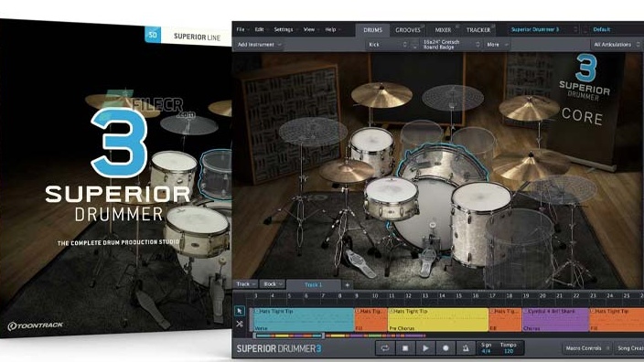
Task: Click the upper-right brass crash cymbal
Action: click(x=529, y=108)
